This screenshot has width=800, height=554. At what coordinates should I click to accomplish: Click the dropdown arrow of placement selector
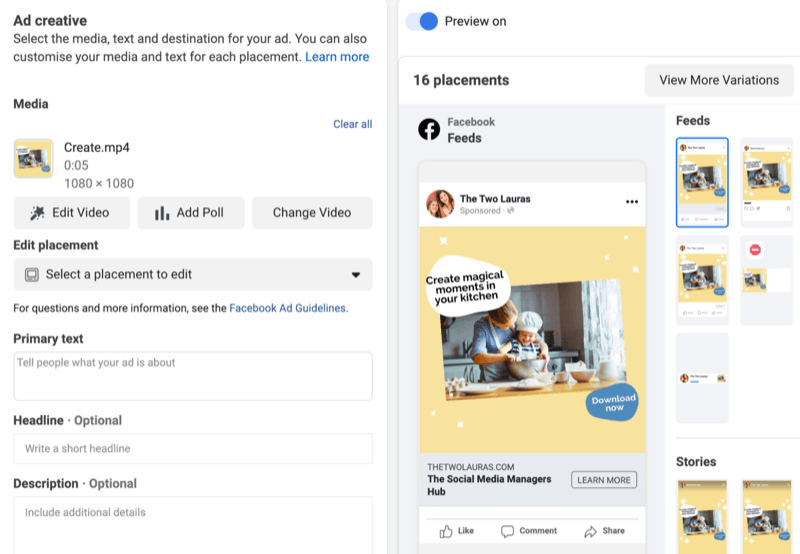coord(356,275)
